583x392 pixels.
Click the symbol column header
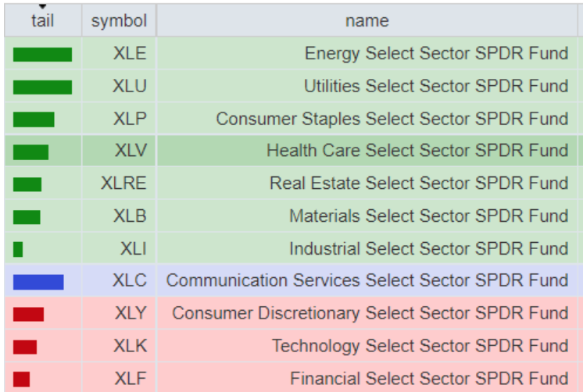(119, 21)
